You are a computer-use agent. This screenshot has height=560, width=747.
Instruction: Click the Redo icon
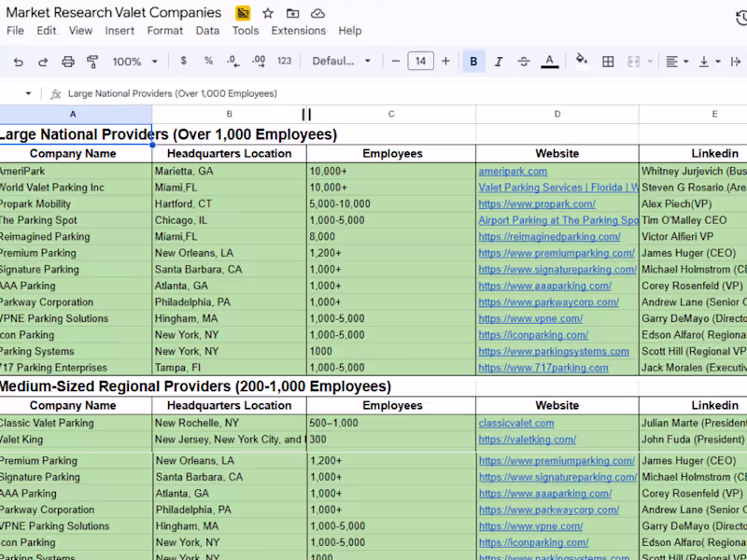(43, 62)
